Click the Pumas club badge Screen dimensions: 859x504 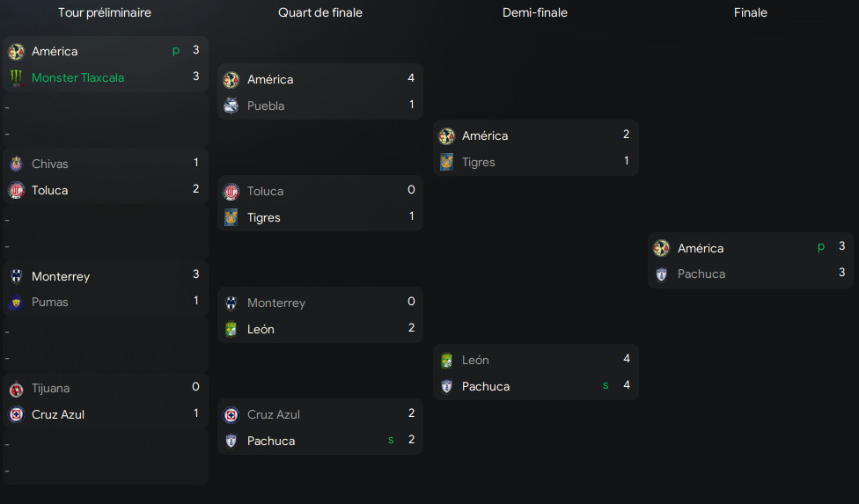click(x=16, y=303)
